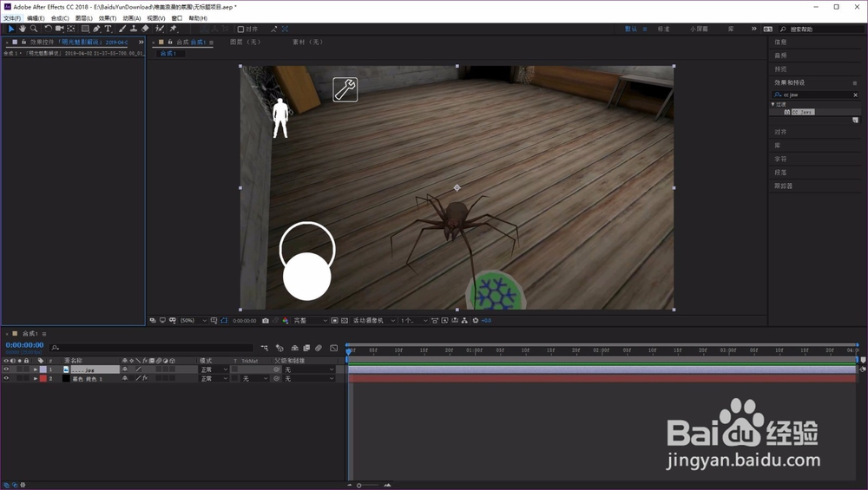Select the Hand tool
Image resolution: width=868 pixels, height=490 pixels.
click(23, 29)
